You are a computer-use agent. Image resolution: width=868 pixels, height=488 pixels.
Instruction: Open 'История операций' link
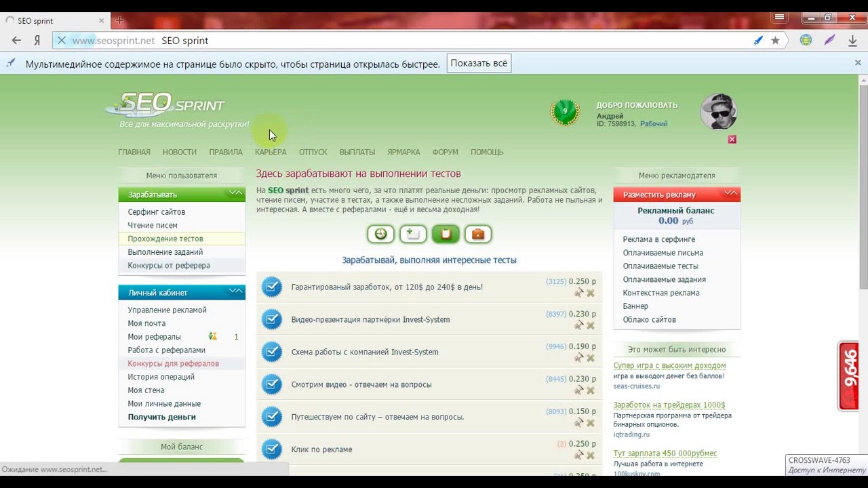click(x=161, y=377)
